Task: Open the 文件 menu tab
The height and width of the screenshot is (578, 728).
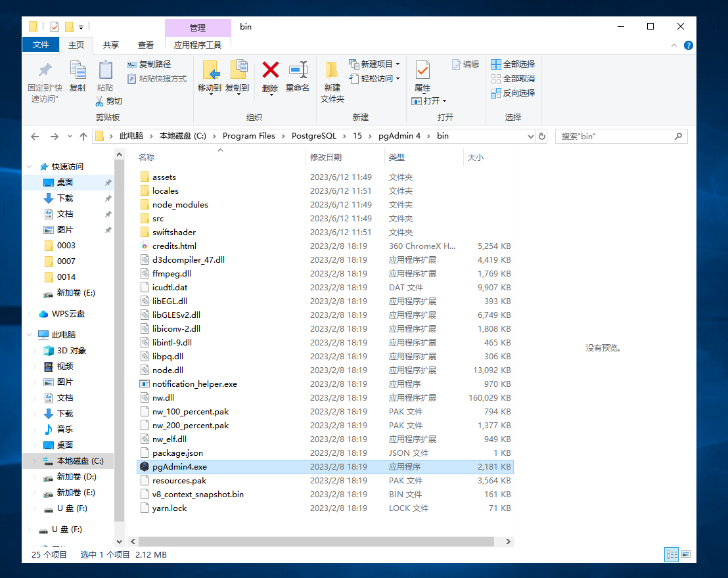Action: (x=41, y=45)
